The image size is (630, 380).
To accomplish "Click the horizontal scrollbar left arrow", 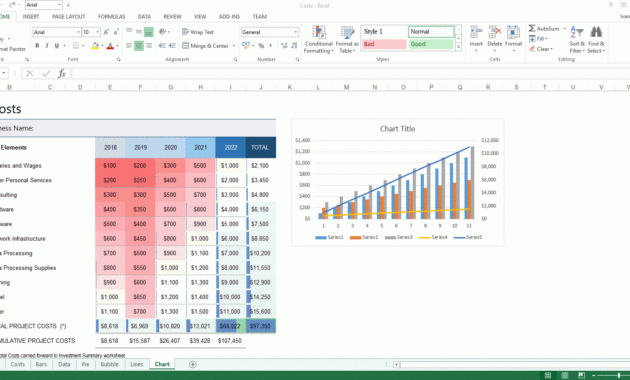I will (x=397, y=364).
